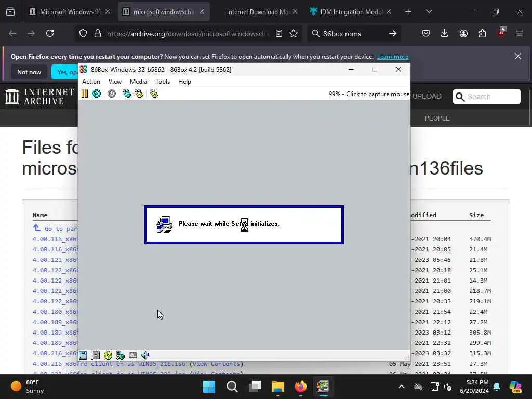Click the Internet Archive Search box
Viewport: 532px width, 399px height.
486,97
